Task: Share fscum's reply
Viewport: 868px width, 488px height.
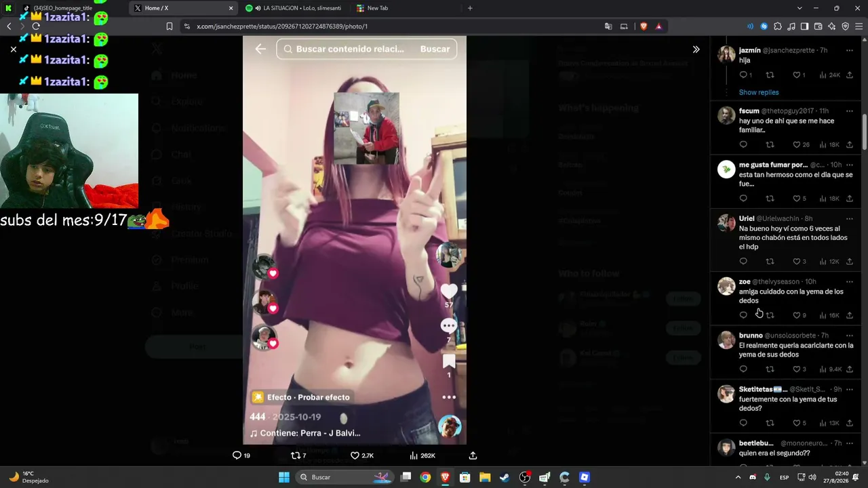Action: point(850,144)
